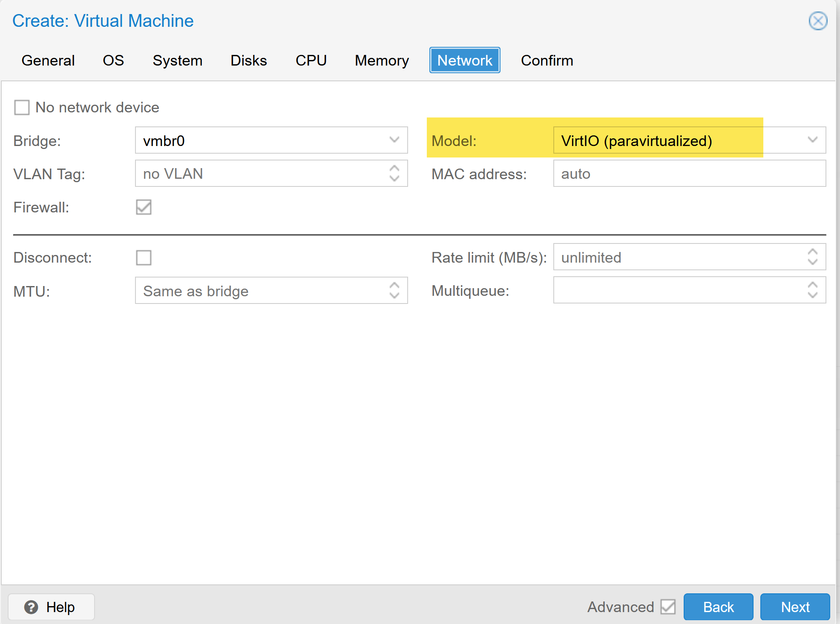The width and height of the screenshot is (840, 624).
Task: Enable the No network device option
Action: (x=22, y=107)
